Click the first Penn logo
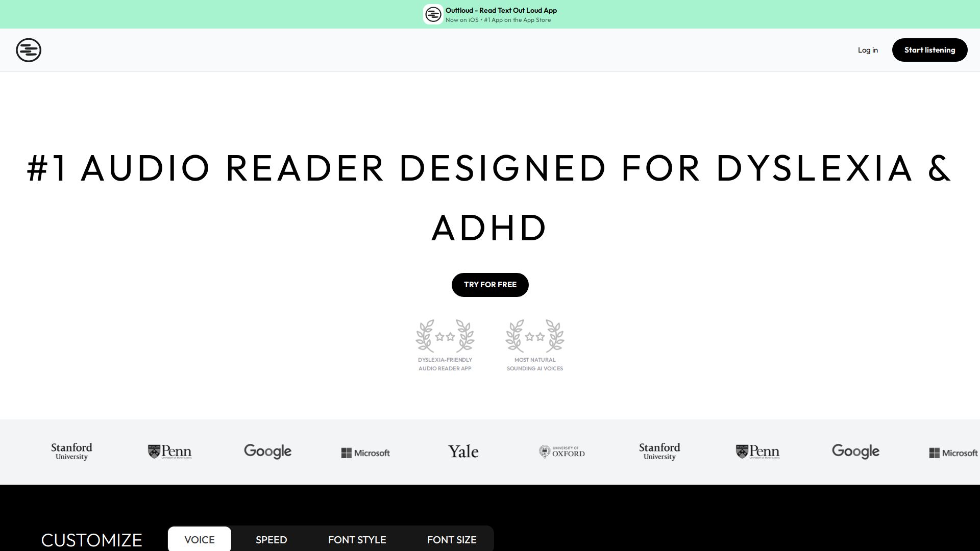This screenshot has width=980, height=551. coord(169,452)
